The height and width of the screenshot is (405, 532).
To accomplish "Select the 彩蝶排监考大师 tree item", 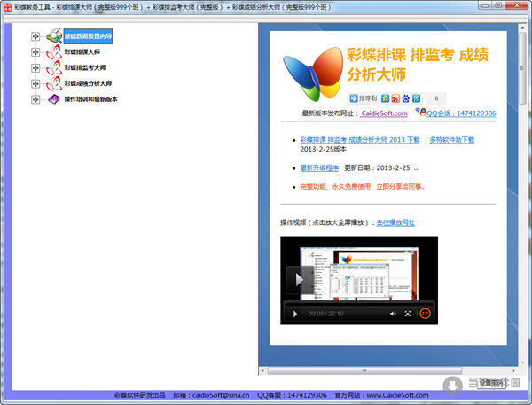I will click(x=85, y=67).
